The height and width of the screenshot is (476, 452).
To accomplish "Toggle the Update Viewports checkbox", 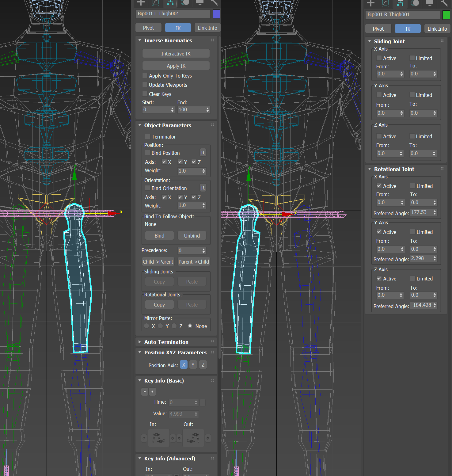I will click(145, 85).
